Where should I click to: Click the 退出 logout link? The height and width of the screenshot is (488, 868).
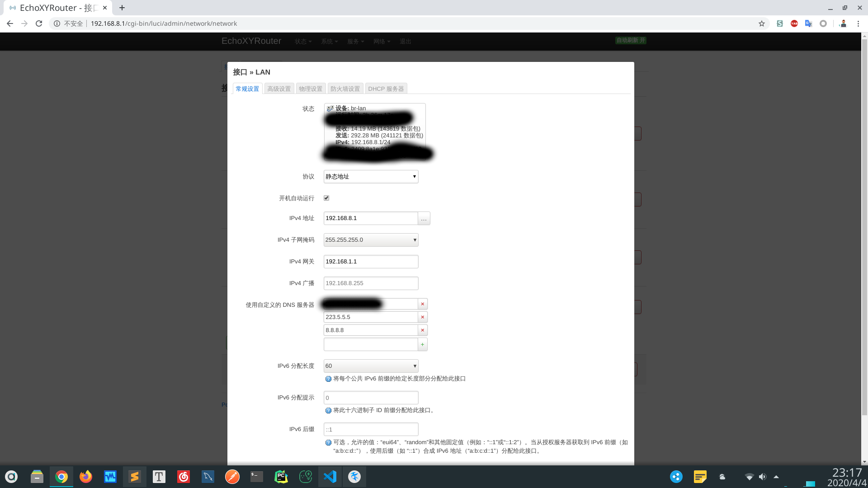406,42
